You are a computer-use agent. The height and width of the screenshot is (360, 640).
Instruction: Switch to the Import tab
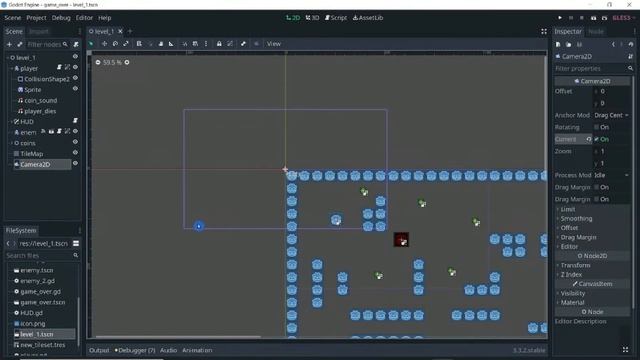39,31
